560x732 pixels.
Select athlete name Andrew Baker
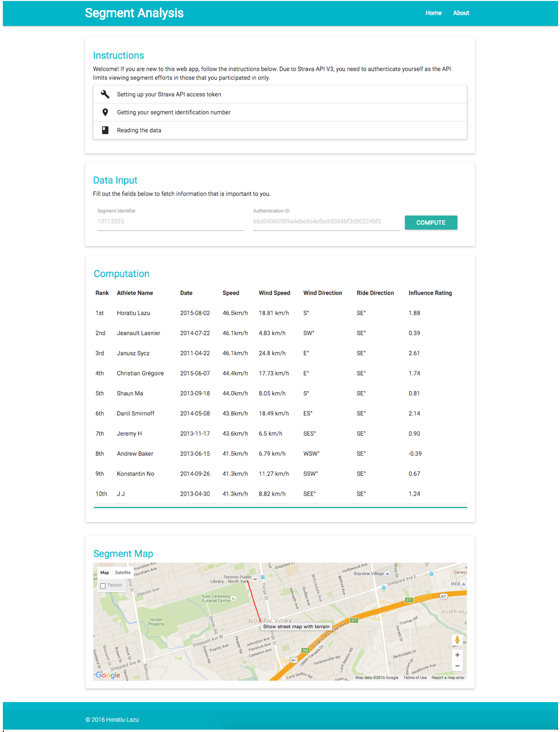135,454
